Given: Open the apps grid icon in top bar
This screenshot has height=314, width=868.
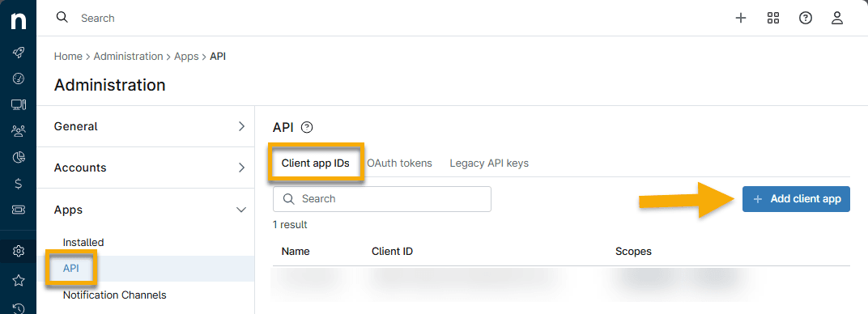Looking at the screenshot, I should 772,19.
